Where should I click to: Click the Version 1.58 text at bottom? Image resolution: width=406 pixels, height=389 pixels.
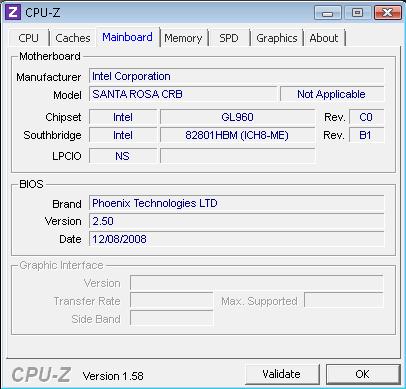click(x=113, y=376)
